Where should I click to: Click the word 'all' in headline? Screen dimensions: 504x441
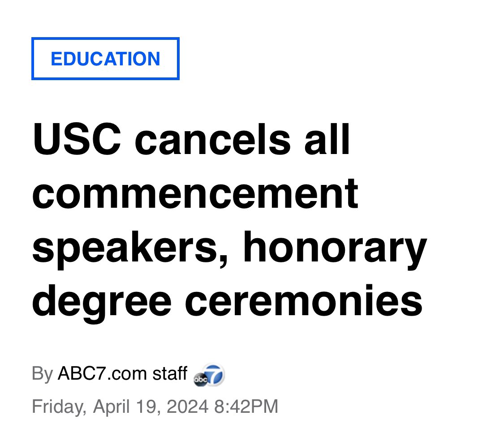327,140
